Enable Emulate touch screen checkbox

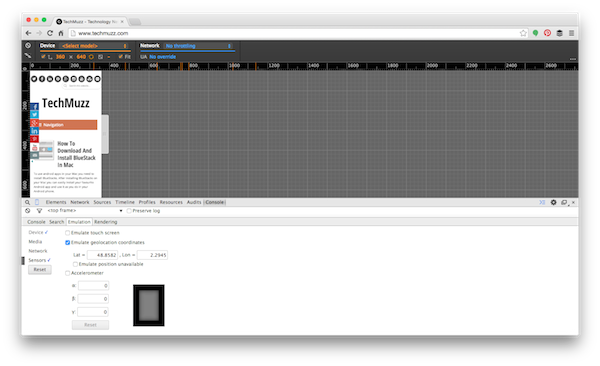click(68, 233)
